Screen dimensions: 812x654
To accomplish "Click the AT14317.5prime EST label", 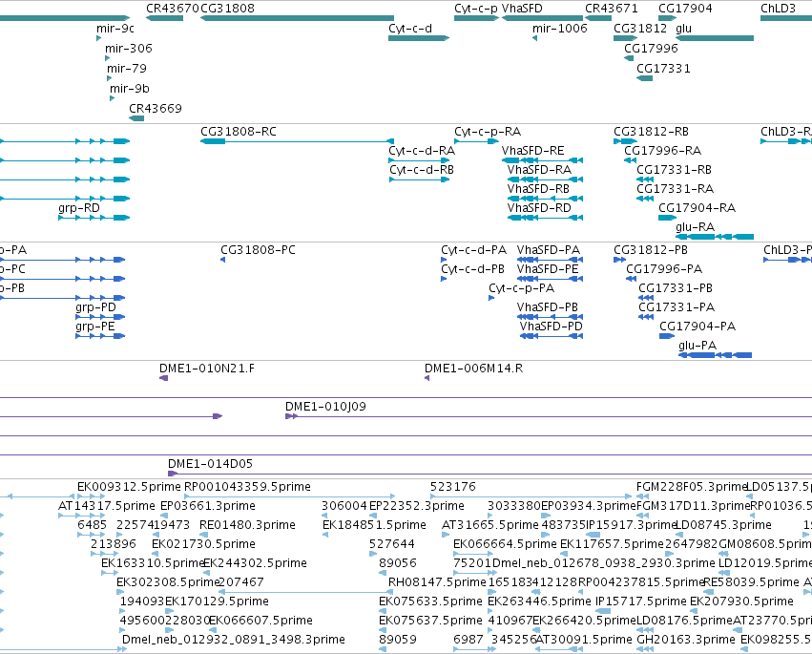I will pyautogui.click(x=107, y=506).
